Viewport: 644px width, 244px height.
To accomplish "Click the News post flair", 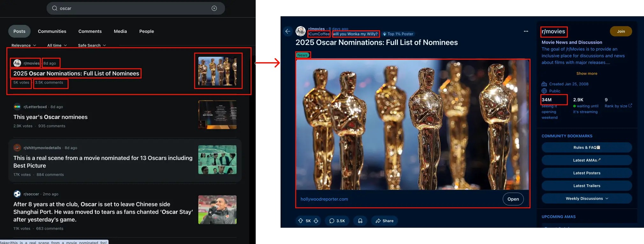I will pos(302,55).
